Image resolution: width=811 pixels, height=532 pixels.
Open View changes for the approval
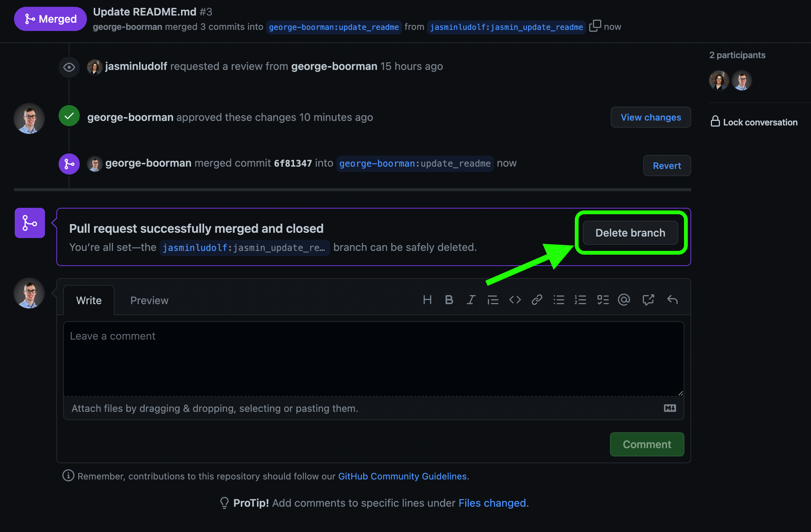point(650,117)
